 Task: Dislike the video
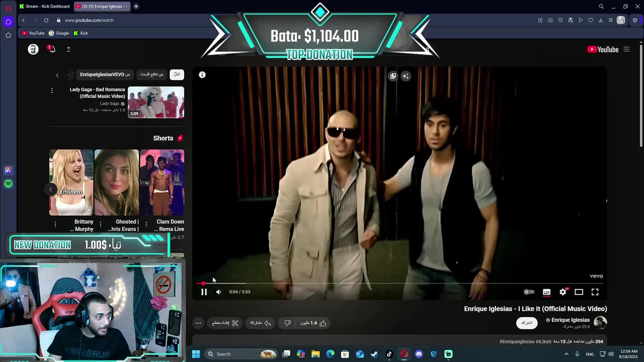click(x=287, y=323)
